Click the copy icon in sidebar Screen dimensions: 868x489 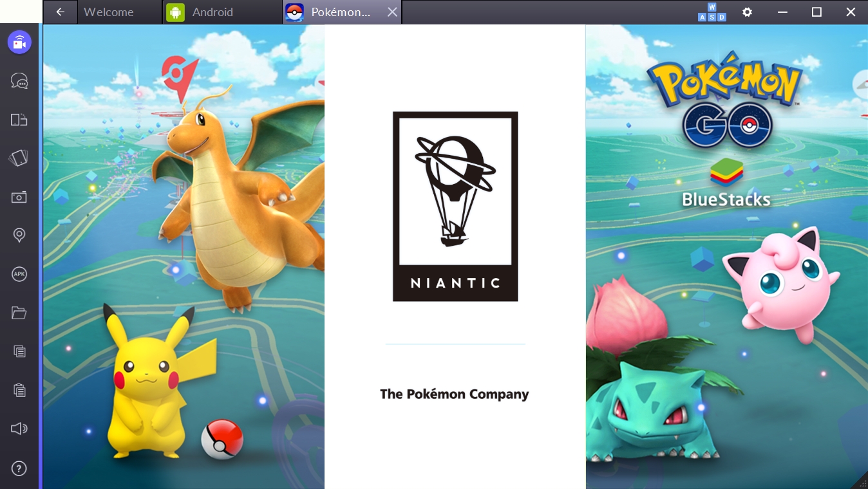[19, 351]
